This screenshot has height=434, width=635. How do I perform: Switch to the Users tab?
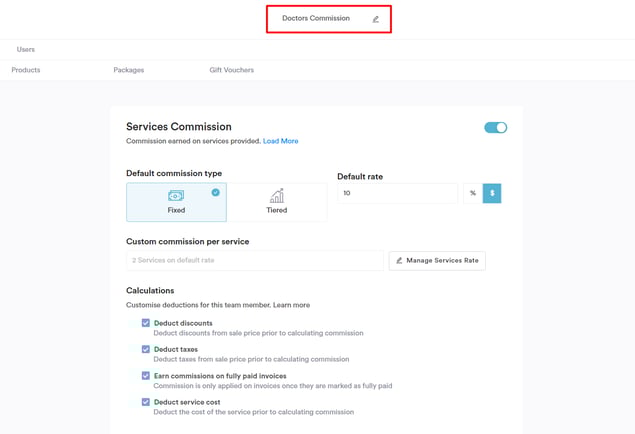[26, 49]
